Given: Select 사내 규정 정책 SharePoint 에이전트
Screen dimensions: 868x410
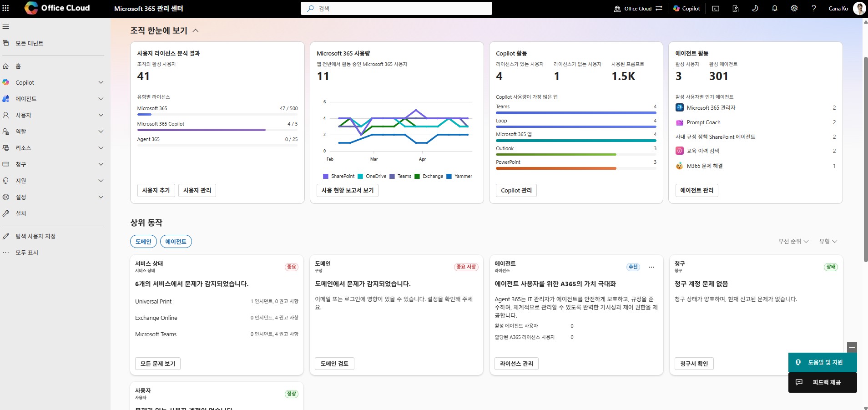Looking at the screenshot, I should pos(715,137).
